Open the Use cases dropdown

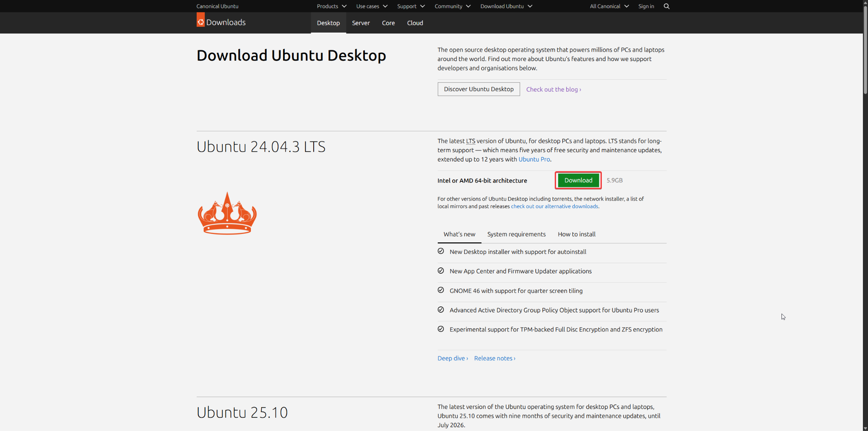pyautogui.click(x=372, y=6)
